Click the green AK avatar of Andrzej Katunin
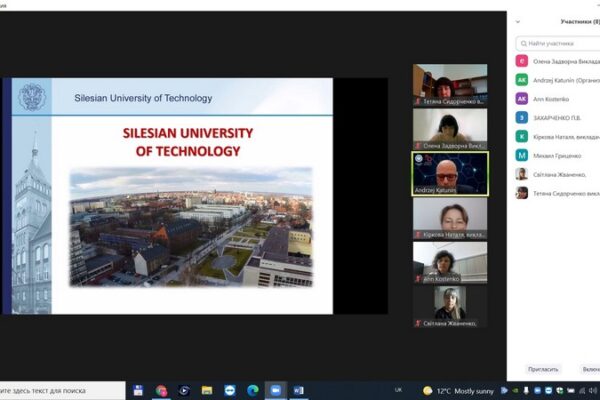 [x=522, y=80]
